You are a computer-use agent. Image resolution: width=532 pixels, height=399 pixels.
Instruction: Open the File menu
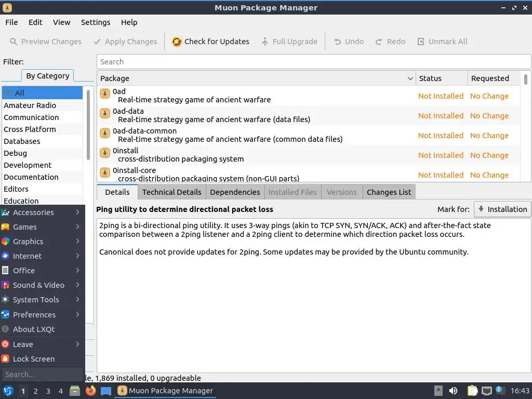point(11,22)
